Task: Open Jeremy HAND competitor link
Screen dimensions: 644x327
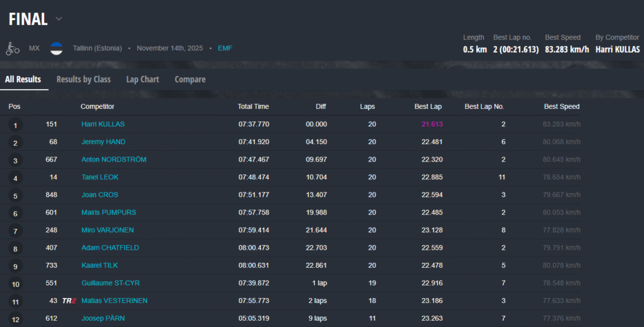Action: pyautogui.click(x=103, y=142)
